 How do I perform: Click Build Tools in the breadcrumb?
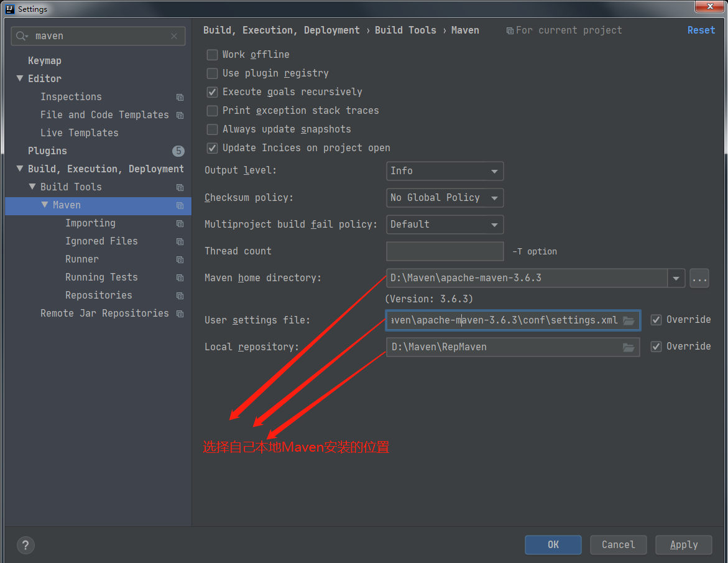click(405, 30)
